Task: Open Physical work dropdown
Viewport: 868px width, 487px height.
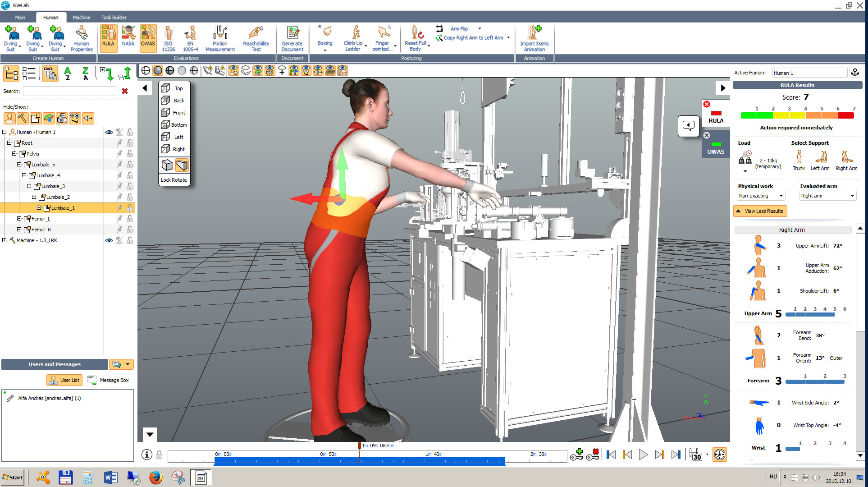Action: (761, 196)
